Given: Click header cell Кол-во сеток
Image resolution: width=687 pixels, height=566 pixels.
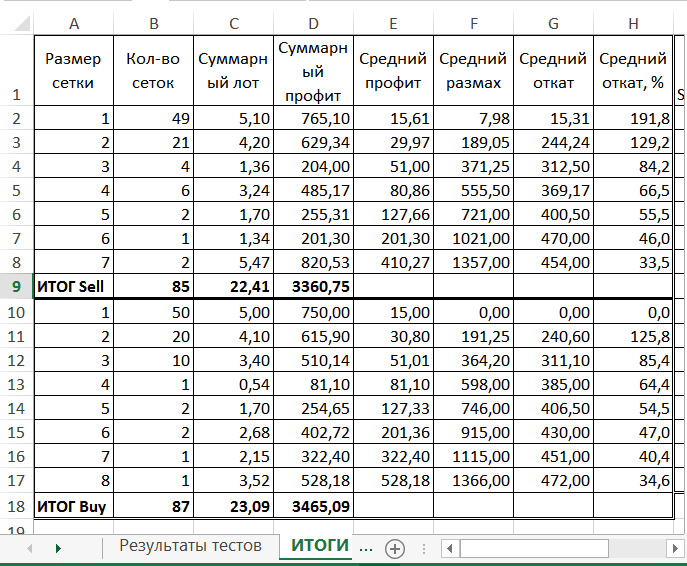Looking at the screenshot, I should [153, 71].
